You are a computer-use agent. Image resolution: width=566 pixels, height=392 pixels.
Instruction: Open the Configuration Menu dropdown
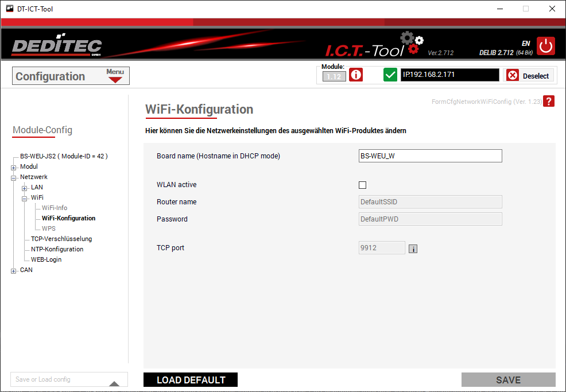115,76
